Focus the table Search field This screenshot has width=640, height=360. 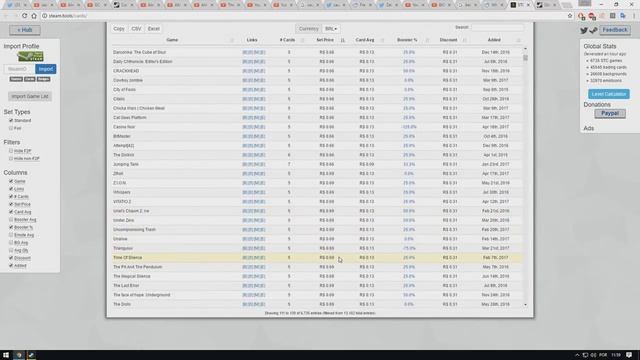497,27
